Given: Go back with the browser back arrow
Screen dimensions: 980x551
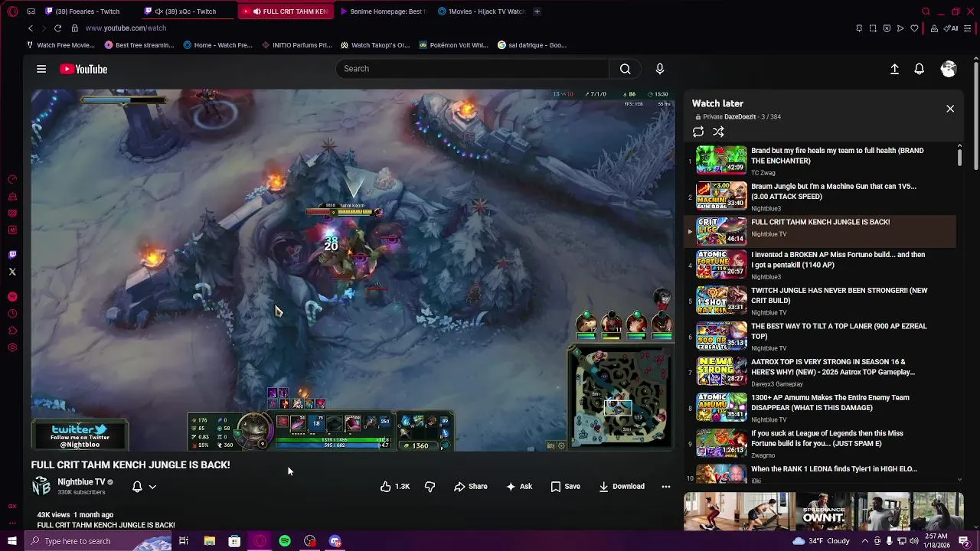Looking at the screenshot, I should point(31,28).
